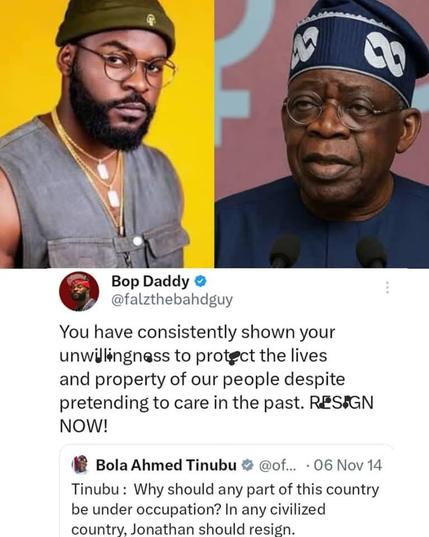Open Bola Ahmed Tinubu's profile name
The image size is (429, 537).
point(166,465)
